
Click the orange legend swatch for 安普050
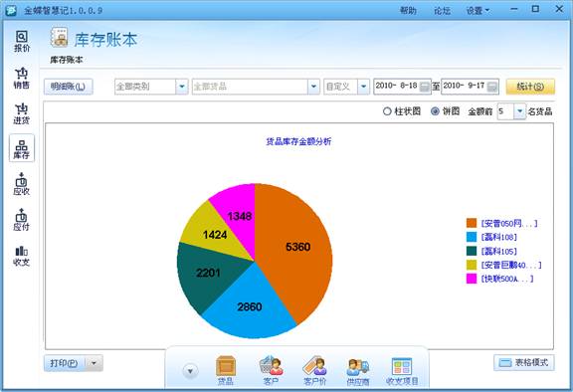click(472, 223)
